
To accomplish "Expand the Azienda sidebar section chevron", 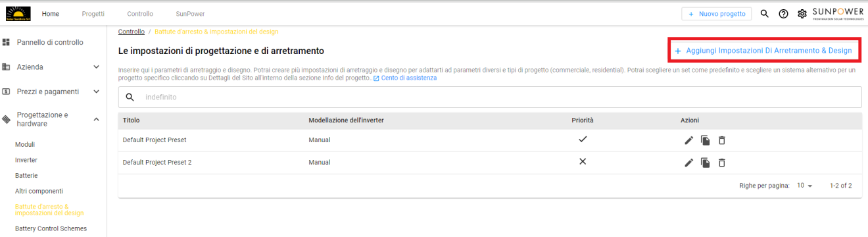I will pyautogui.click(x=96, y=67).
